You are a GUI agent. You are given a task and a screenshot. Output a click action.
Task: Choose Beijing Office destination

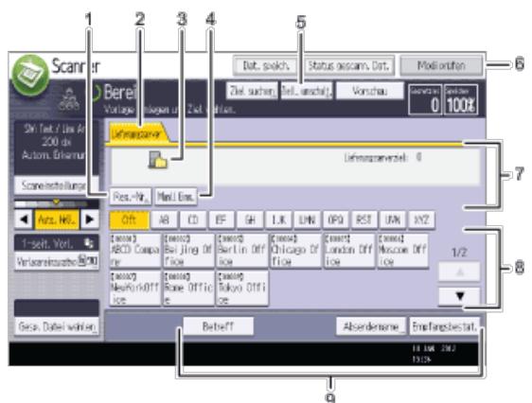point(188,251)
